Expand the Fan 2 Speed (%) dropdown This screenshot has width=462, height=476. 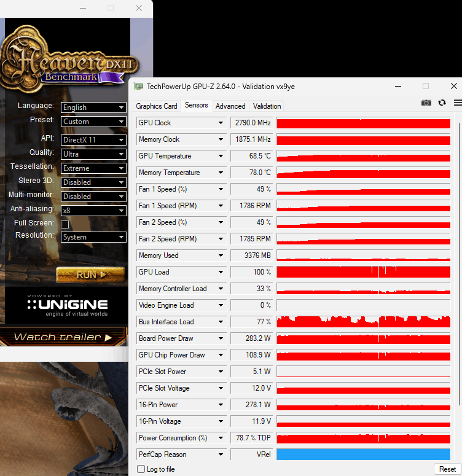(x=221, y=222)
